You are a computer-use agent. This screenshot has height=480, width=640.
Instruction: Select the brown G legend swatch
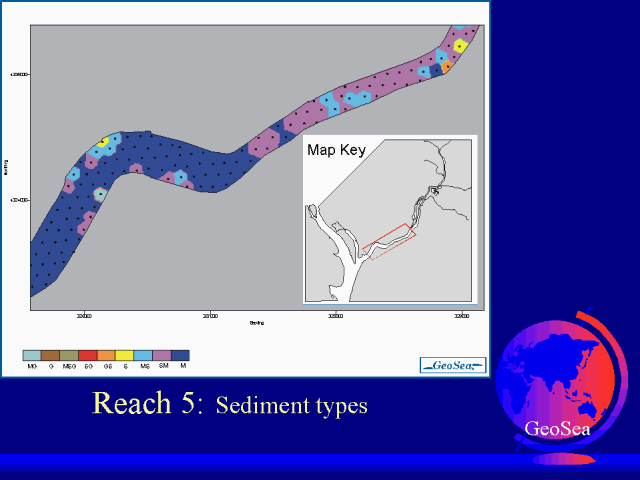click(x=50, y=355)
